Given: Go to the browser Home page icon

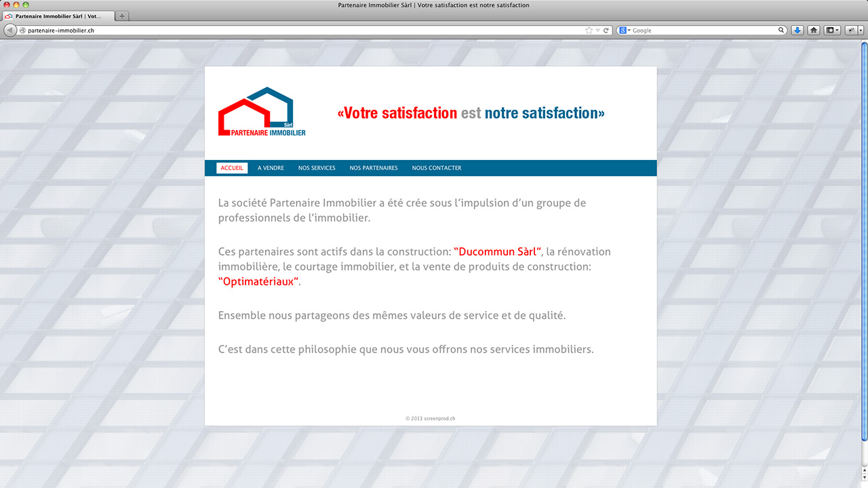Looking at the screenshot, I should point(814,30).
